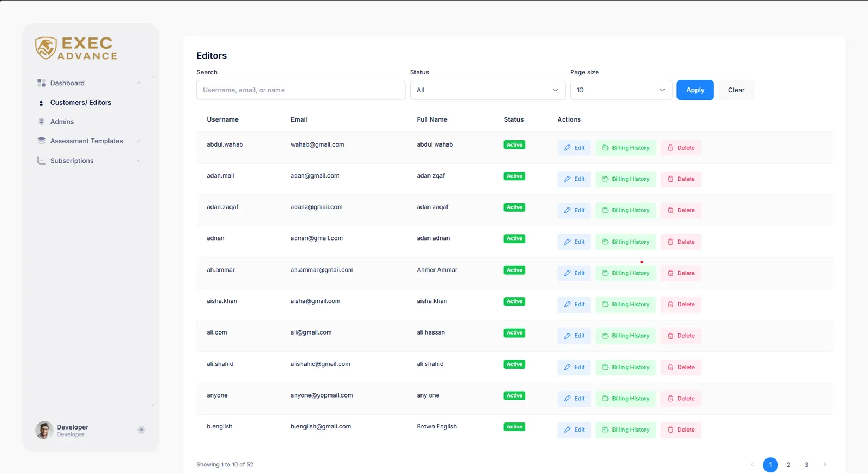Click the Admins shield icon in sidebar
This screenshot has height=473, width=868.
41,122
